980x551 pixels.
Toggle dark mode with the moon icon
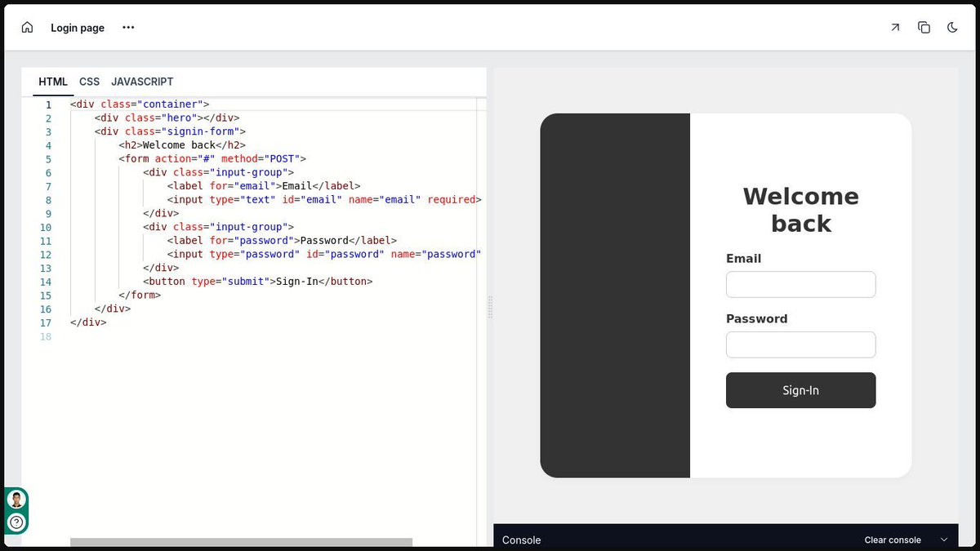(x=952, y=27)
